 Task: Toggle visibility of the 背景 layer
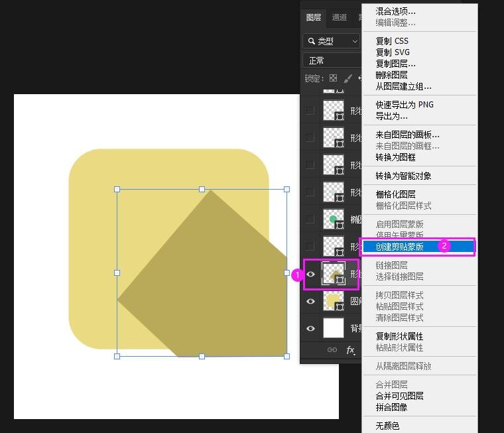pyautogui.click(x=310, y=328)
